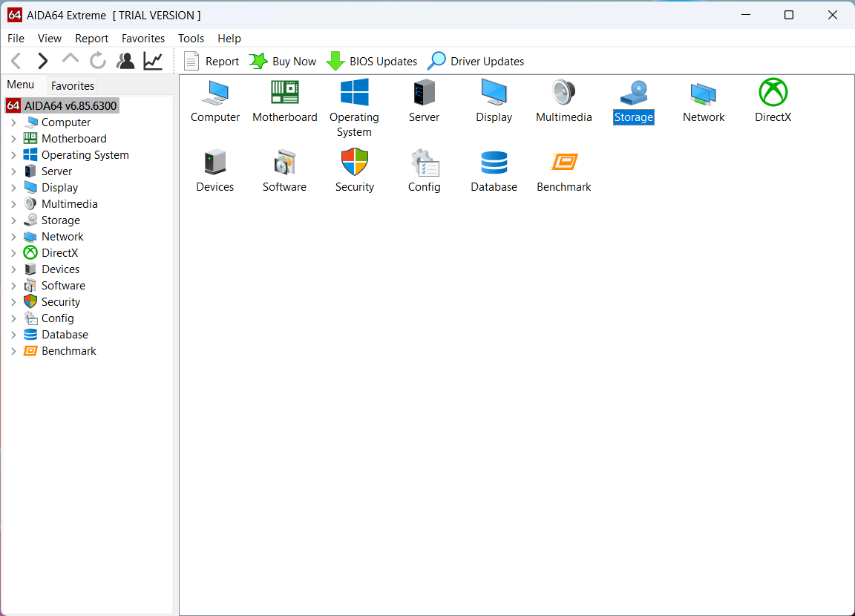Open the DirectX icon

pos(773,102)
